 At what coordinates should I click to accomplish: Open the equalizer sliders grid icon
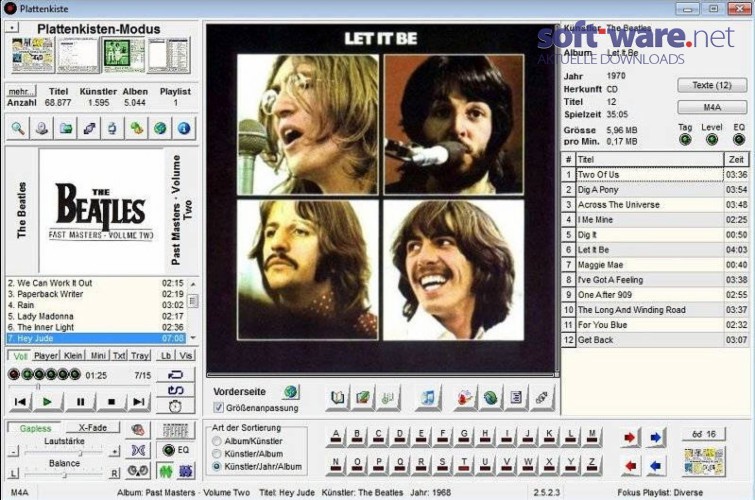click(x=175, y=430)
